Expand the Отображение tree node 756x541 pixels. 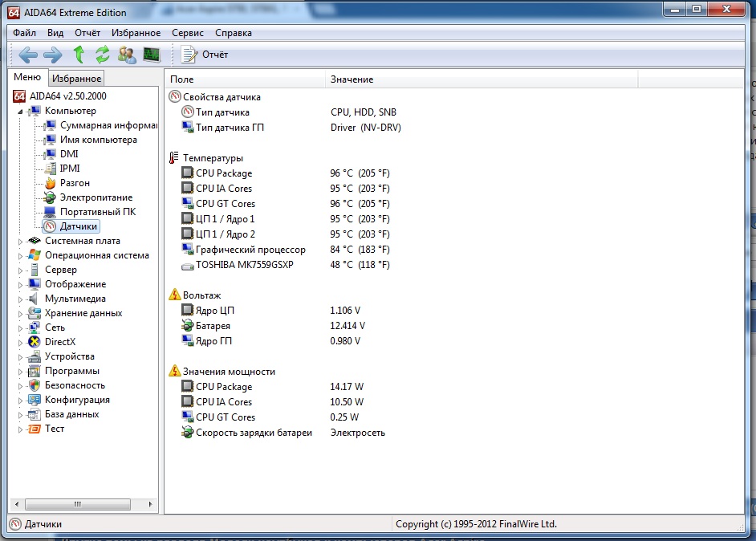(21, 285)
